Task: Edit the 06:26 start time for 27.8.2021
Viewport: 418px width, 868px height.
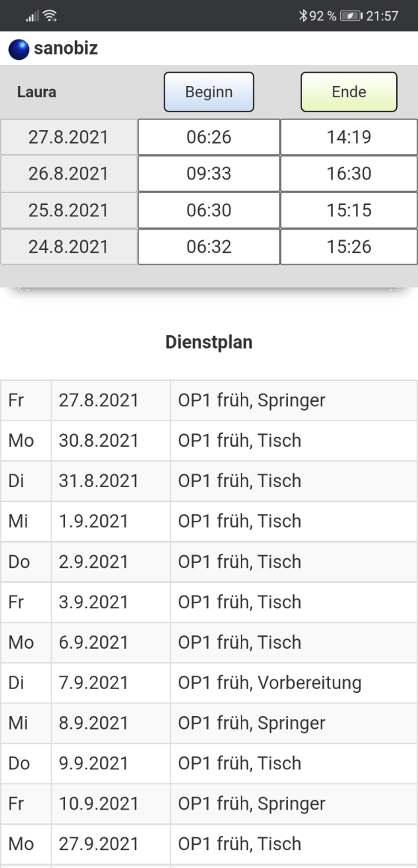Action: (x=209, y=137)
